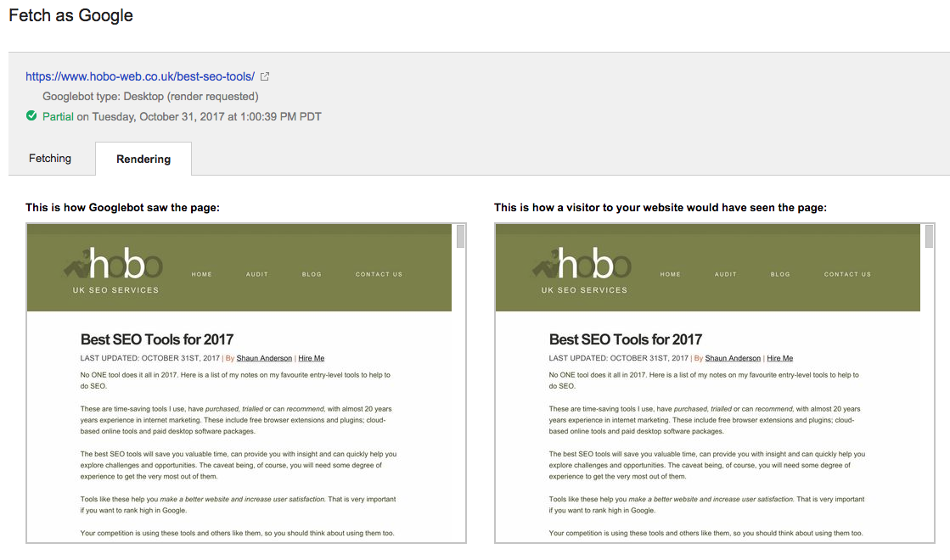950x560 pixels.
Task: Click AUDIT in the visitor preview
Action: [x=725, y=274]
